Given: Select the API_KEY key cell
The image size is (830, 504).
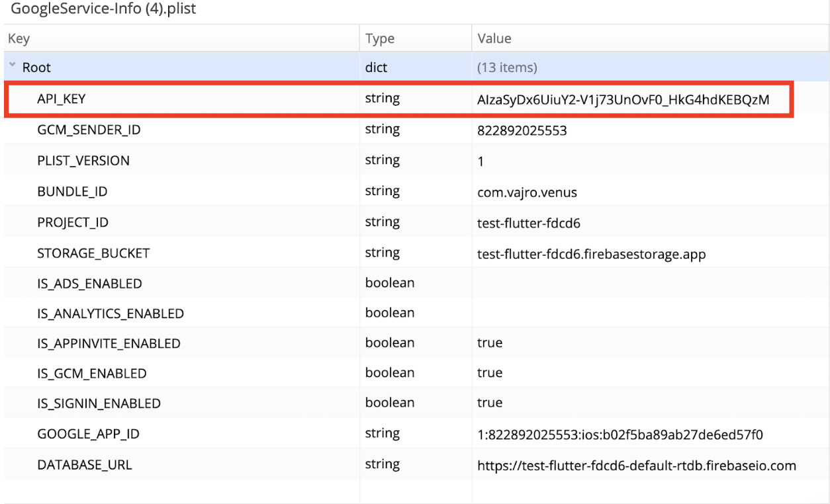Looking at the screenshot, I should pyautogui.click(x=62, y=99).
